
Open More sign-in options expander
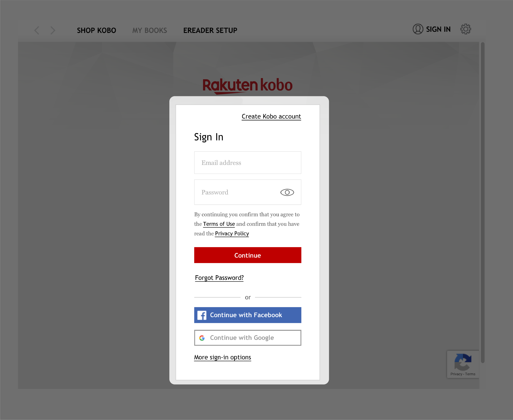click(x=222, y=357)
